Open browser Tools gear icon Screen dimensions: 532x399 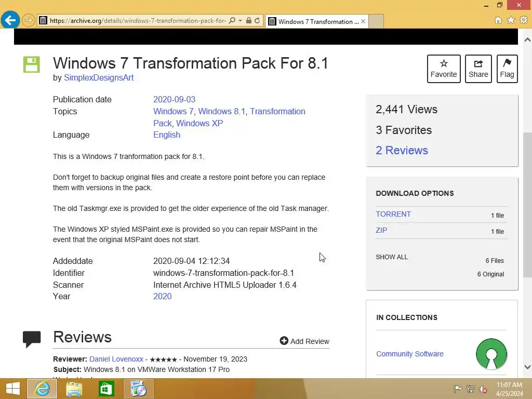[524, 20]
